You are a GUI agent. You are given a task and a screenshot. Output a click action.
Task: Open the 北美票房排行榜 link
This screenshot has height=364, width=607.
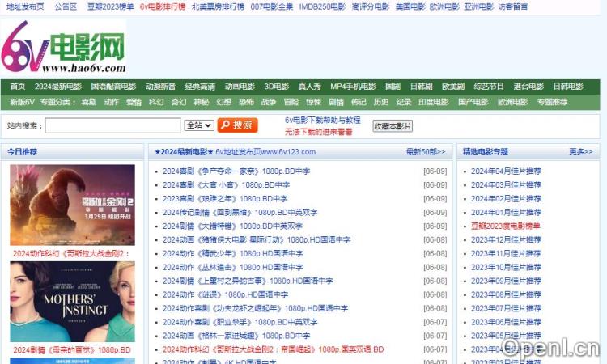(218, 6)
